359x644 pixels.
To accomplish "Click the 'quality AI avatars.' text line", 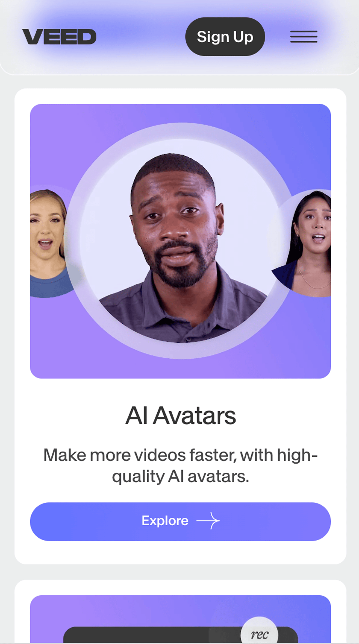I will click(x=180, y=477).
